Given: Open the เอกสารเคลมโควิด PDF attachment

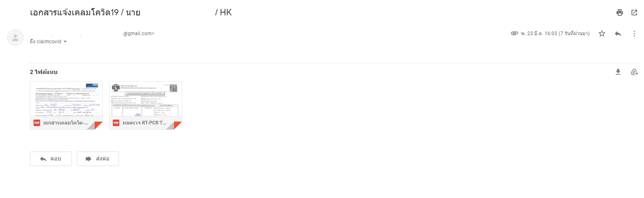Looking at the screenshot, I should point(66,105).
